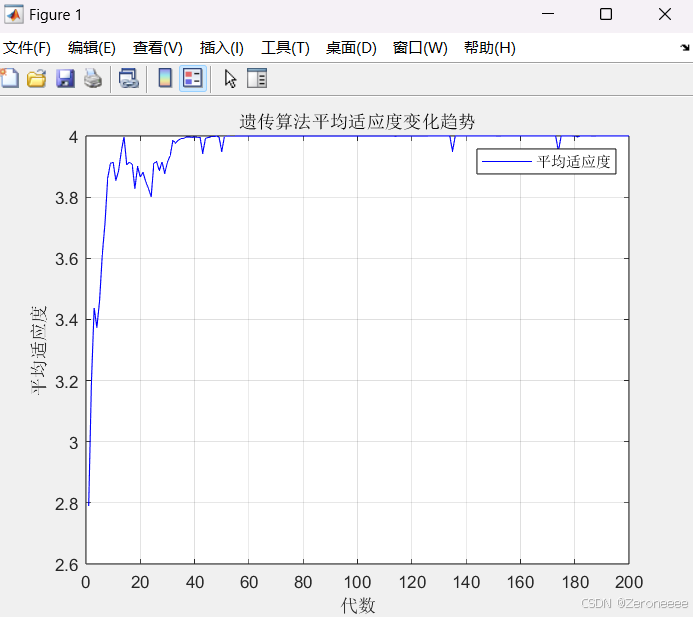
Task: Open the 窗口(W) menu
Action: [x=420, y=48]
